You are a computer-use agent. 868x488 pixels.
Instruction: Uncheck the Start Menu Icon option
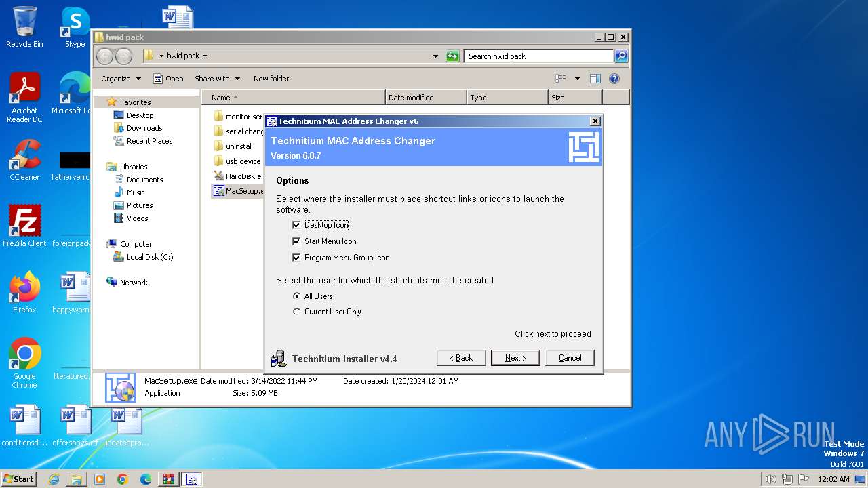point(296,241)
